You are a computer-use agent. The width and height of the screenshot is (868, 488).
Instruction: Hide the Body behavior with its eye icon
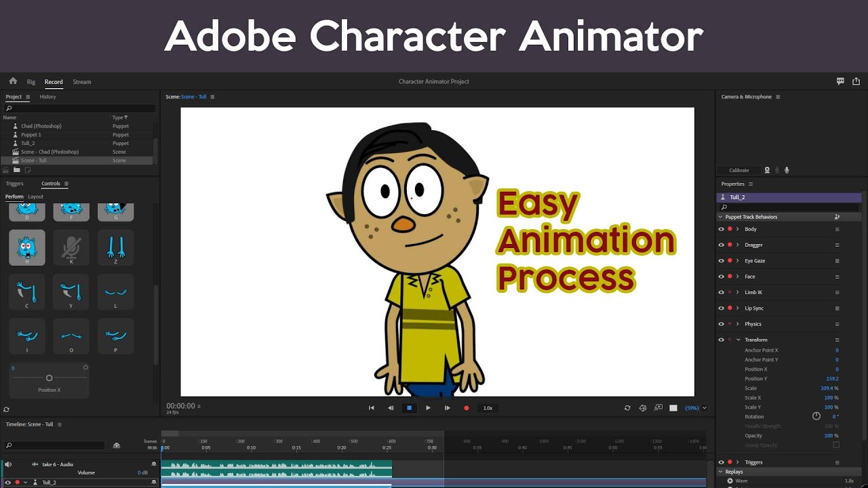coord(721,229)
